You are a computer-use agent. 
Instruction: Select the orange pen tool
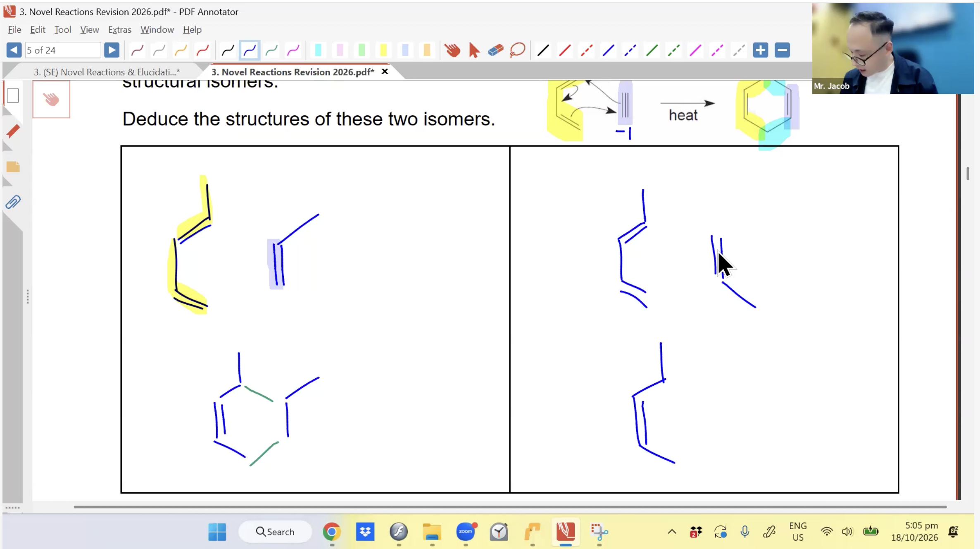click(x=181, y=50)
